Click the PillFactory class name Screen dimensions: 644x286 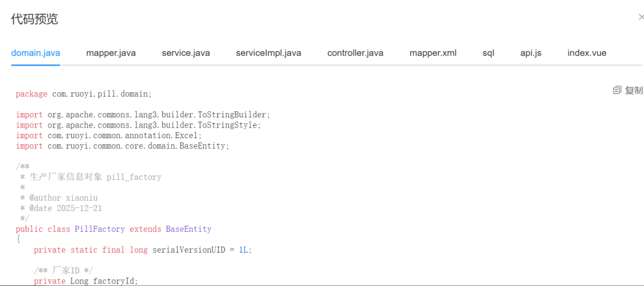coord(100,229)
